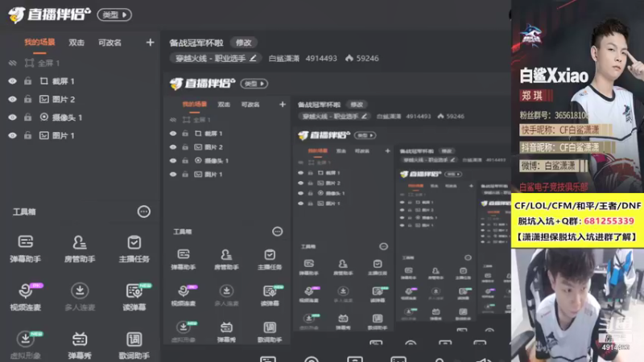Open 读弹幕 in the nested preview window
Image resolution: width=644 pixels, height=362 pixels.
[x=270, y=295]
